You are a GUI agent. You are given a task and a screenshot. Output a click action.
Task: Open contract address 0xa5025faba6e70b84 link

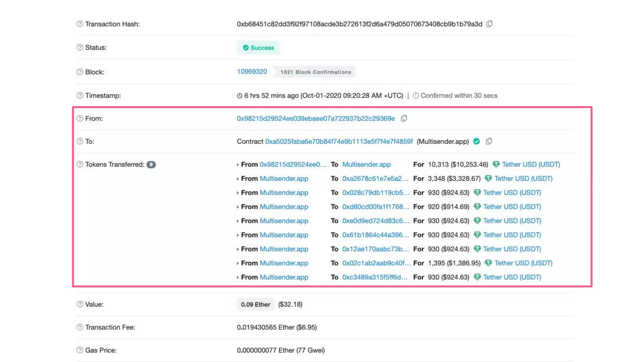pyautogui.click(x=339, y=141)
